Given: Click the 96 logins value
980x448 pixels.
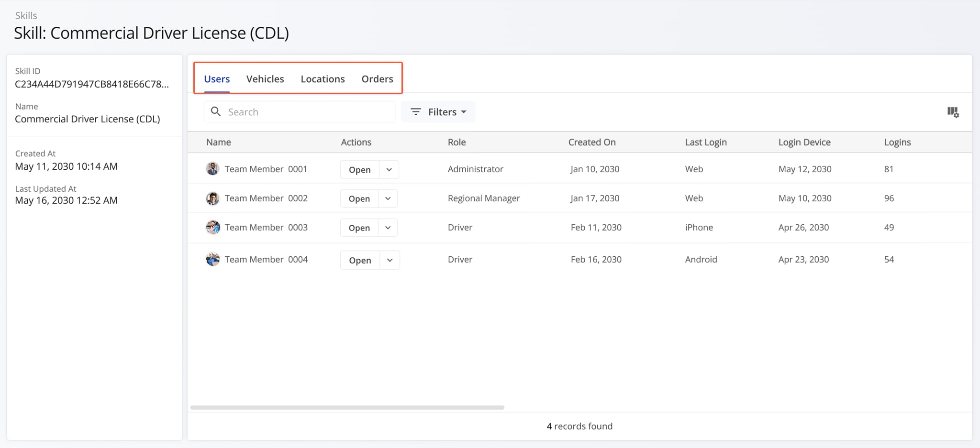Looking at the screenshot, I should [x=889, y=198].
